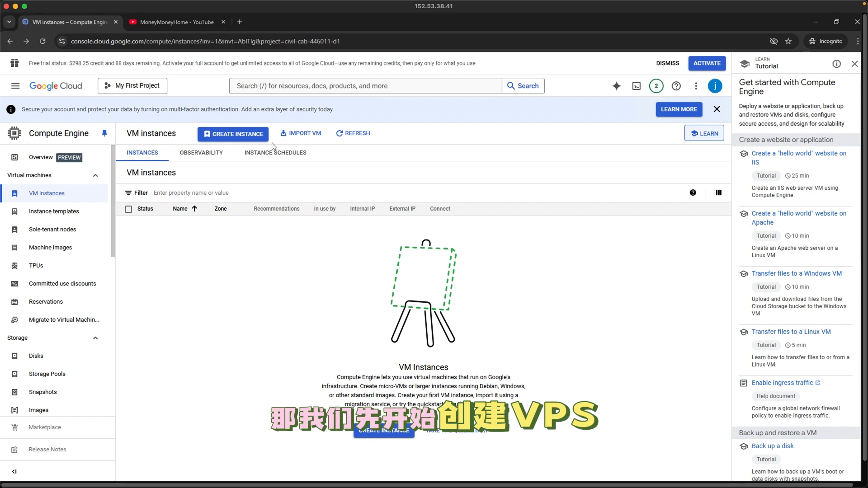Open the three-dot settings and utilities menu
Screen dimensions: 868x488
tap(696, 86)
